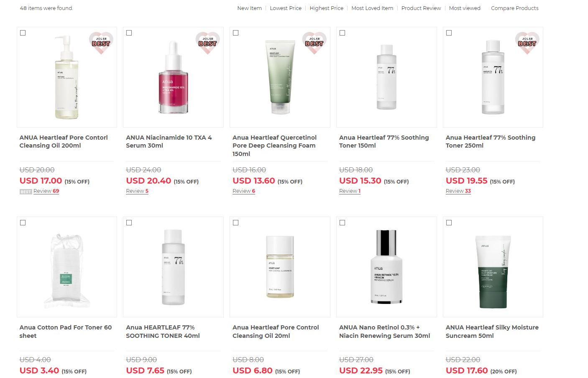The height and width of the screenshot is (378, 588).
Task: Open the Nano Retinol Serum product thumbnail
Action: point(386,267)
